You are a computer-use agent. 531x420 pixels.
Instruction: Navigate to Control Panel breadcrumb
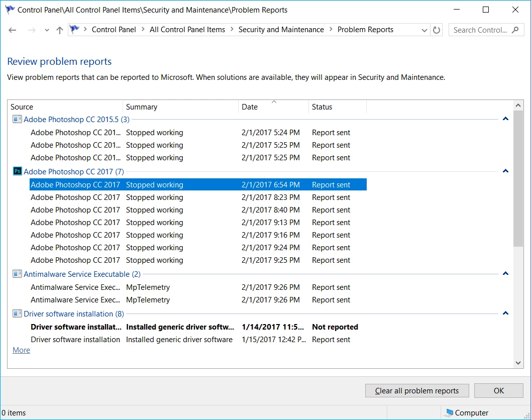tap(114, 30)
